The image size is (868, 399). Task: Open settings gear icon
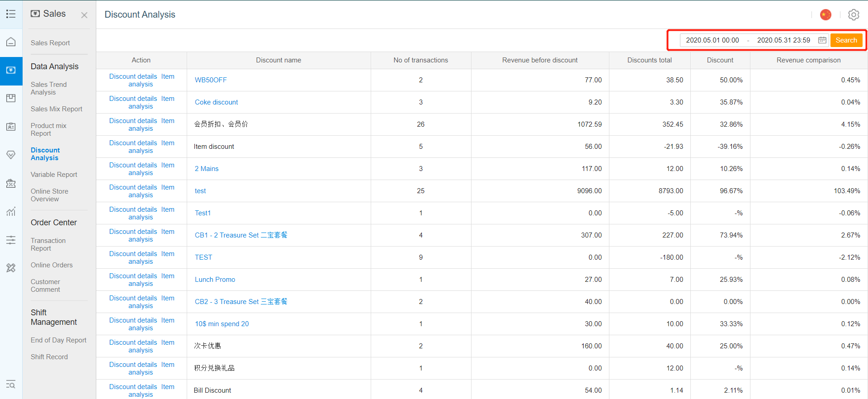coord(854,14)
